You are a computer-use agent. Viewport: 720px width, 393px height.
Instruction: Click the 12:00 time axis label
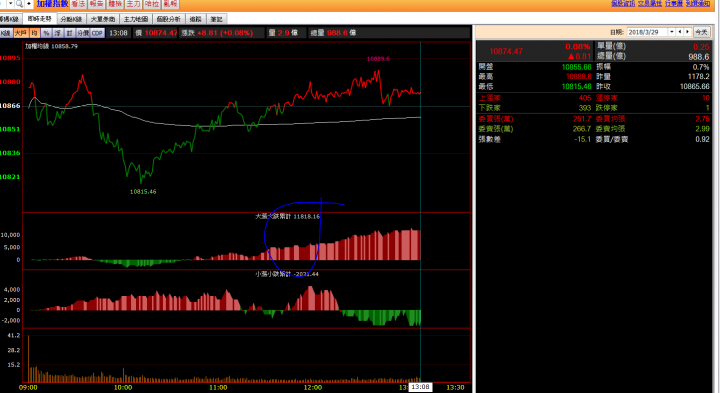point(313,387)
